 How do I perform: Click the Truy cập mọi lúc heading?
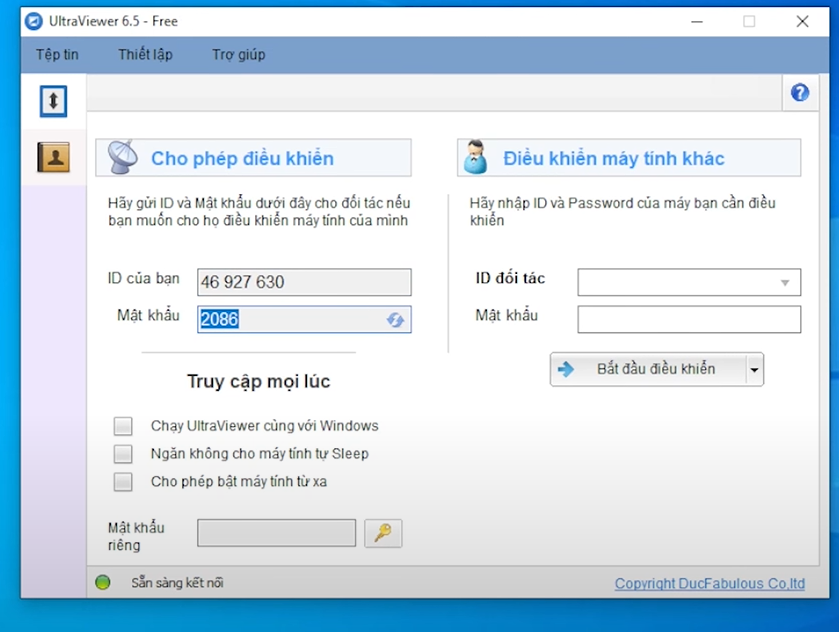(x=259, y=381)
